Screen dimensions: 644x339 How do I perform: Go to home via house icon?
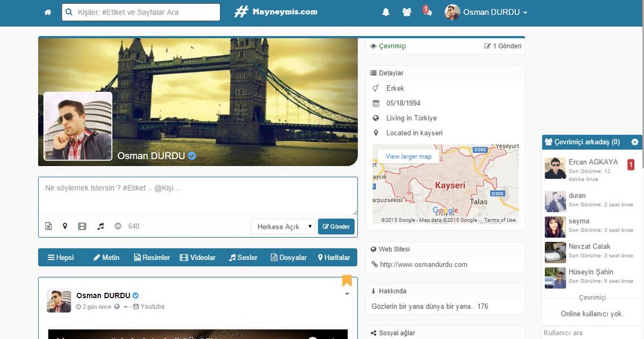pyautogui.click(x=48, y=12)
